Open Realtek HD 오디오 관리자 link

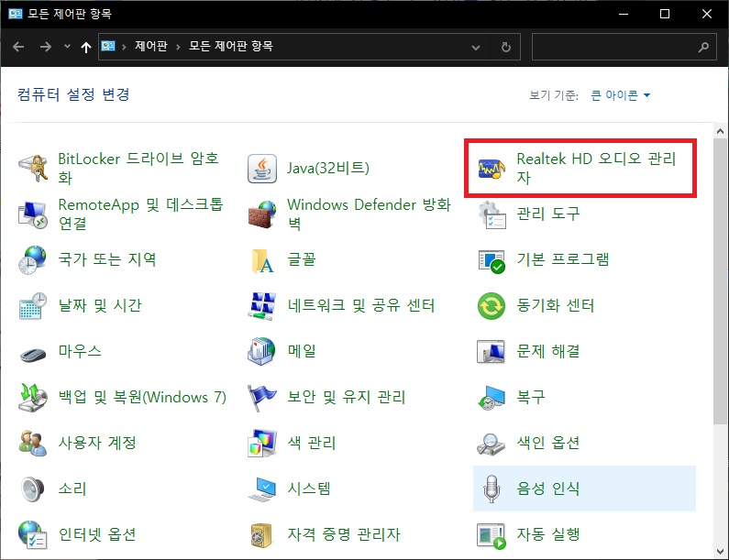(x=597, y=169)
